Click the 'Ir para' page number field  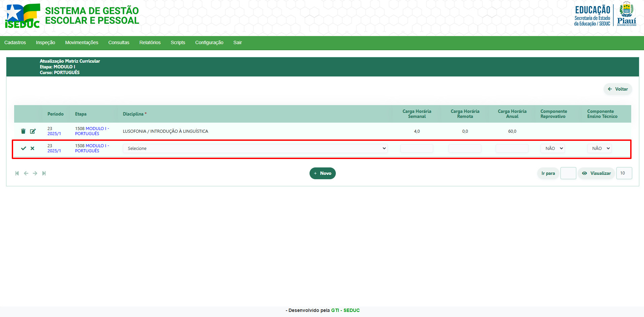(x=568, y=173)
